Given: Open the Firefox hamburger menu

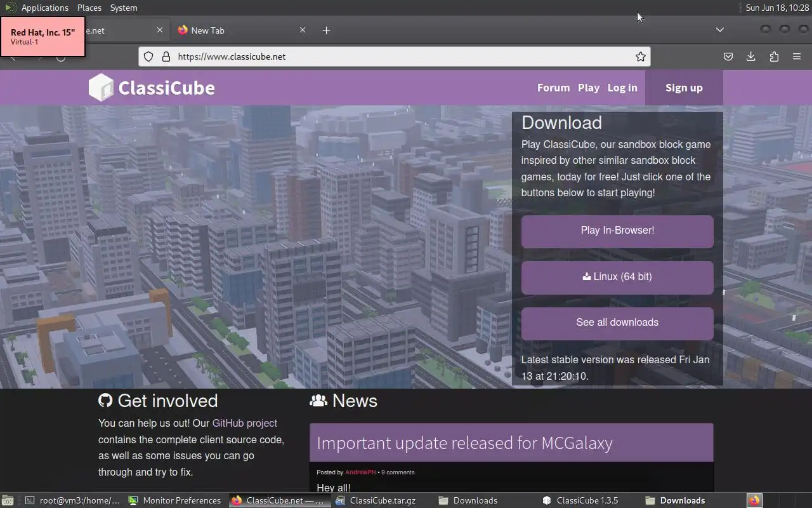Looking at the screenshot, I should 797,57.
